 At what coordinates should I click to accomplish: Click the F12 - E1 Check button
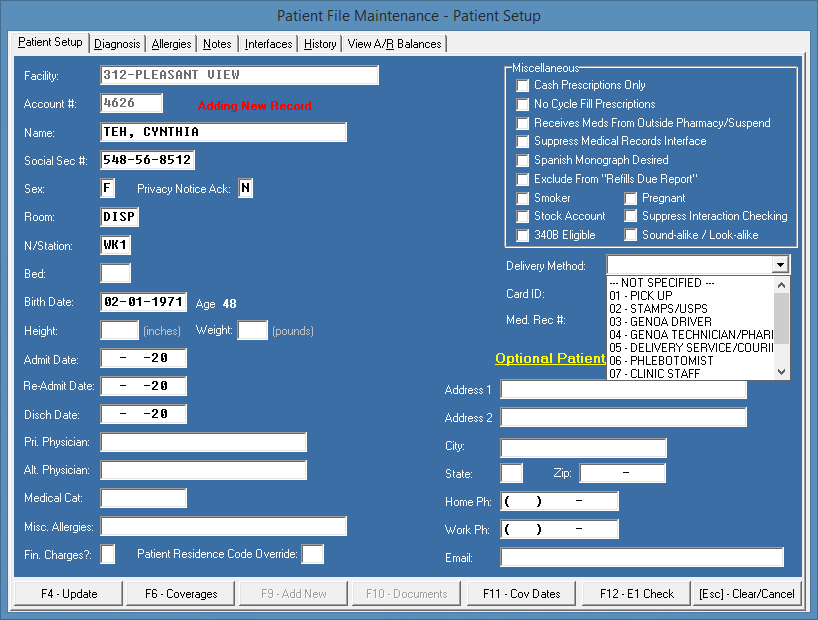coord(637,594)
